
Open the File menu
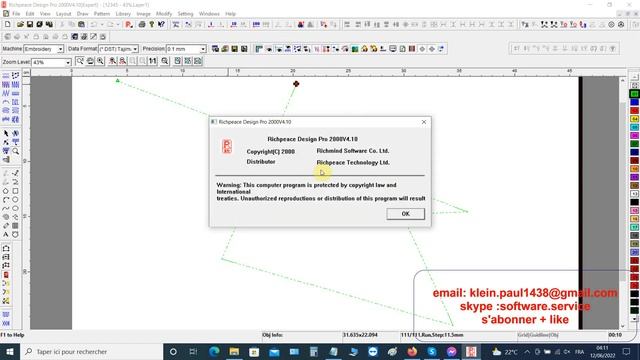point(16,14)
